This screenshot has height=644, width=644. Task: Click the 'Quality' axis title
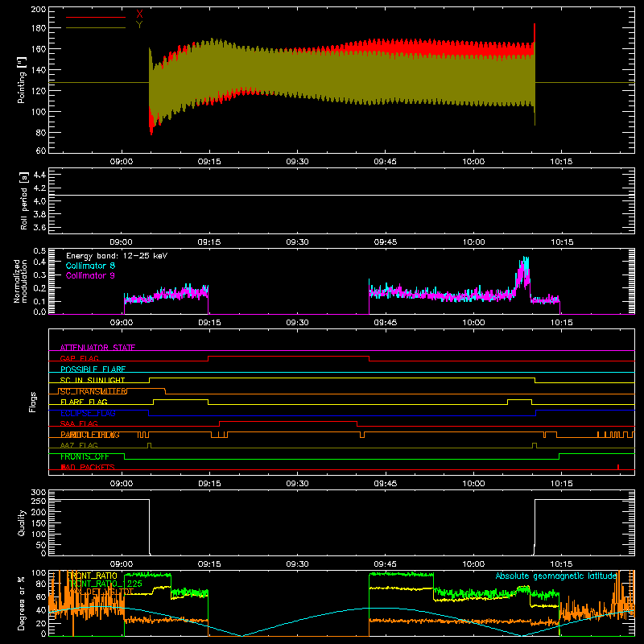pyautogui.click(x=22, y=522)
